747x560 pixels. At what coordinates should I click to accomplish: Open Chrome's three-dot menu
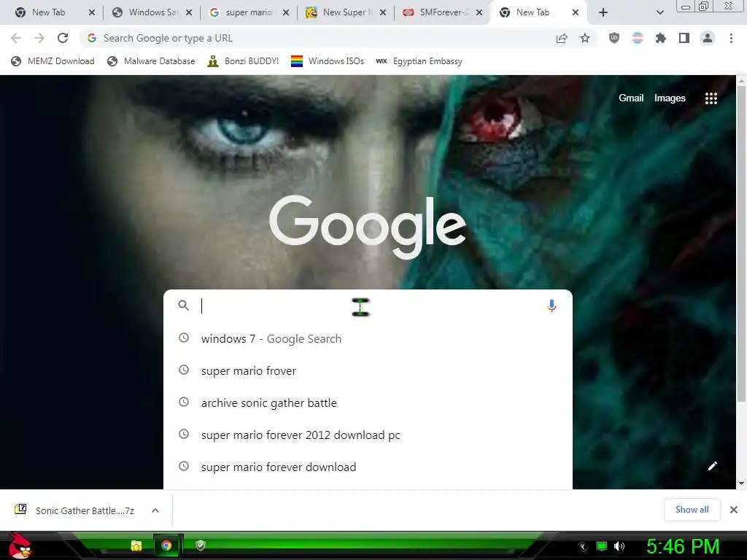731,38
